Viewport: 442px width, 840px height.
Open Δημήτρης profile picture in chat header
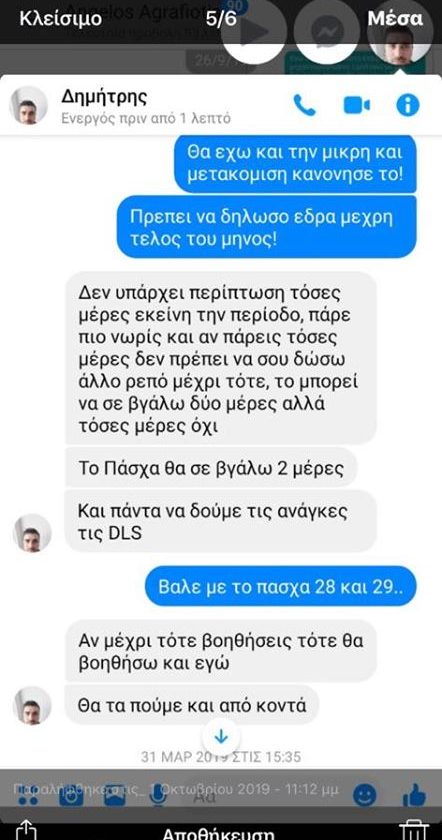[x=28, y=105]
